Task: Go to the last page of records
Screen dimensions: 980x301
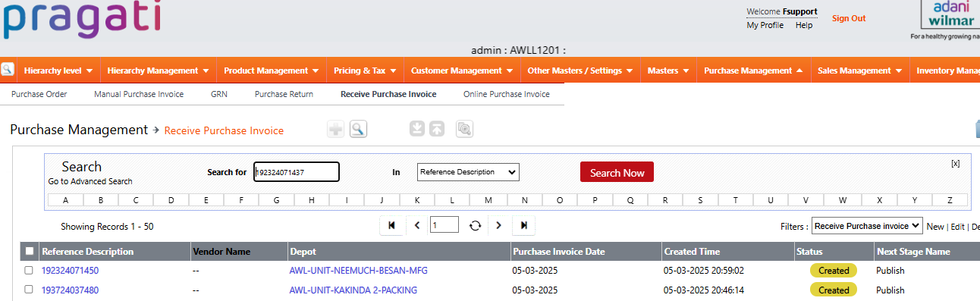Action: coord(524,225)
